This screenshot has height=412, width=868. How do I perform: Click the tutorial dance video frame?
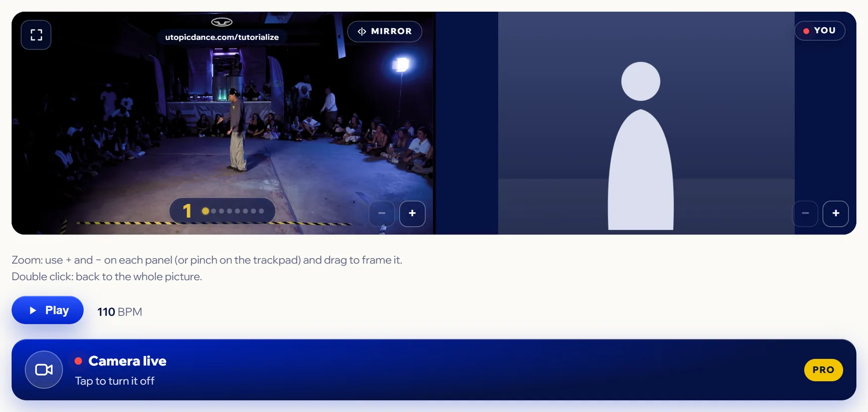pos(222,123)
